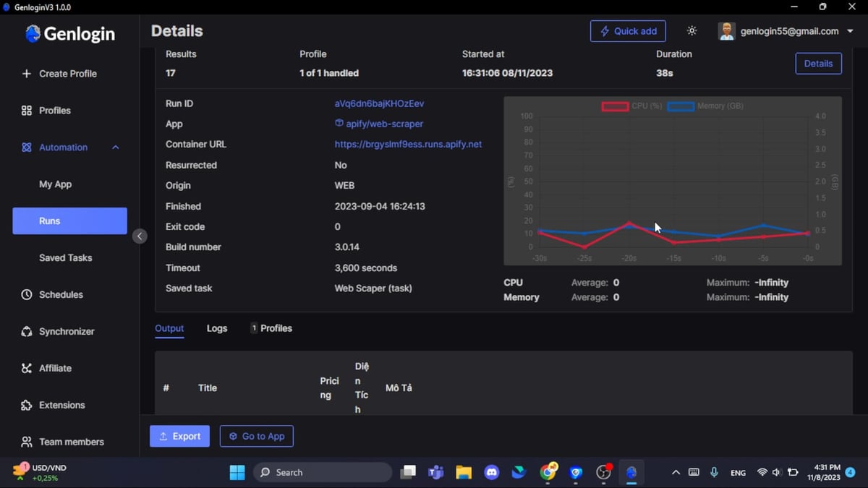Click the Schedules clock icon
Viewport: 868px width, 488px height.
(x=27, y=295)
